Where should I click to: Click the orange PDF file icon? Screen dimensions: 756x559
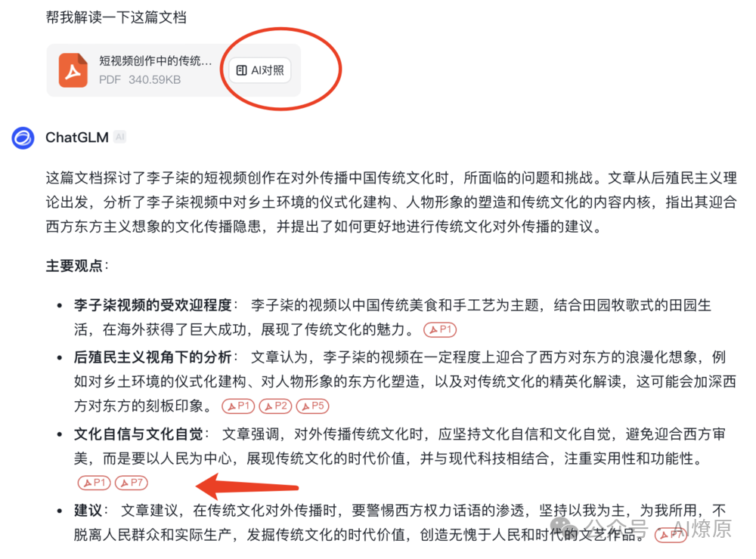pyautogui.click(x=73, y=70)
